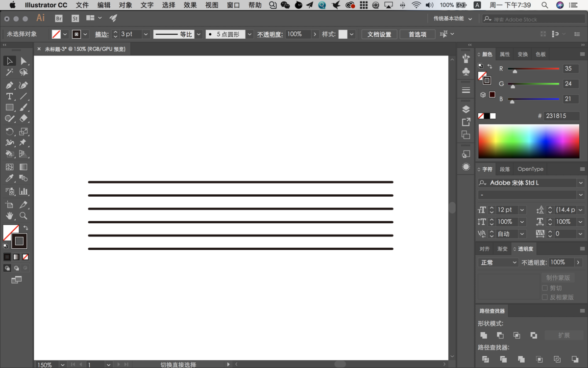The height and width of the screenshot is (368, 588).
Task: Select the Magic Wand tool
Action: click(9, 73)
